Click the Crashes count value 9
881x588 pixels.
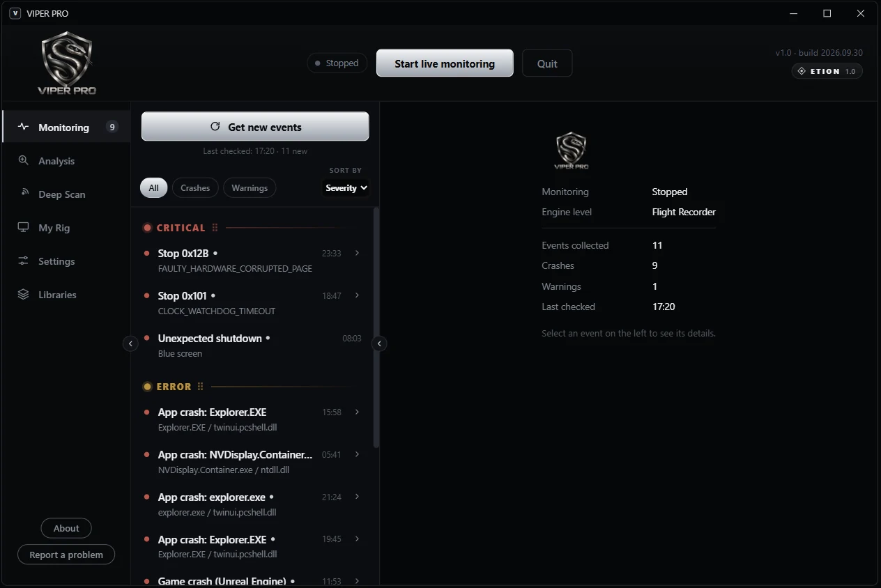point(655,265)
